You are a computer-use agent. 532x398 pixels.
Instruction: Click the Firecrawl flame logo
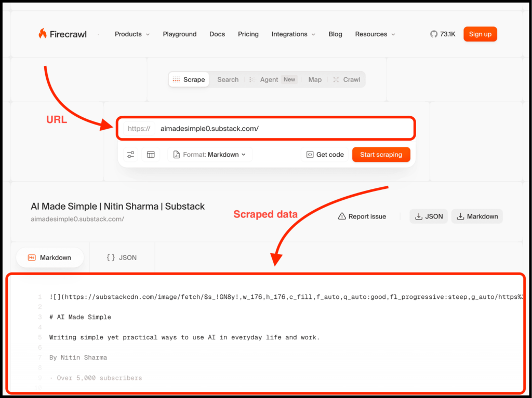[x=43, y=34]
